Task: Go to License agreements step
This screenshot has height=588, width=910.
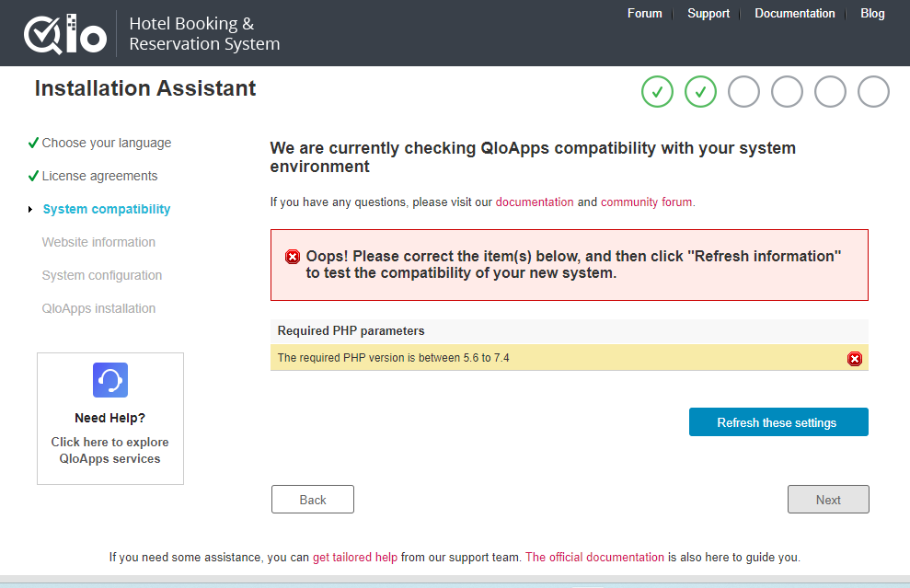Action: pyautogui.click(x=99, y=176)
